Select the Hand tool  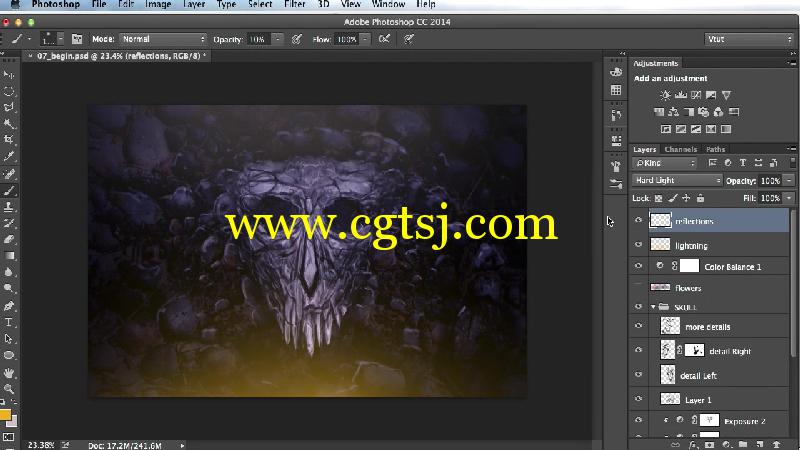pos(9,373)
